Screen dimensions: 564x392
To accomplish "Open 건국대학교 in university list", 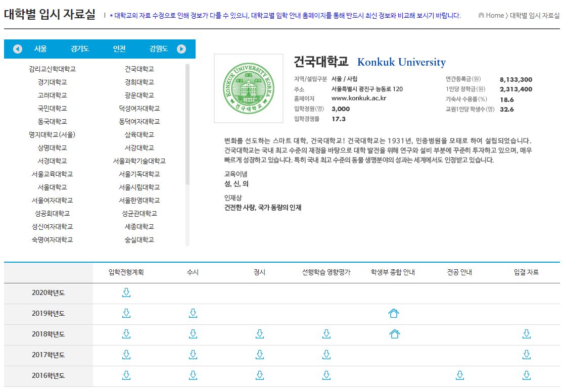I will [139, 69].
